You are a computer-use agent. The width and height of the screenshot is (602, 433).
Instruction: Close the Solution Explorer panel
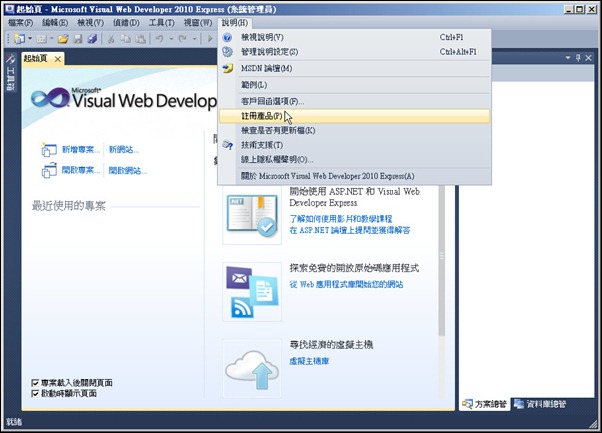(x=589, y=58)
